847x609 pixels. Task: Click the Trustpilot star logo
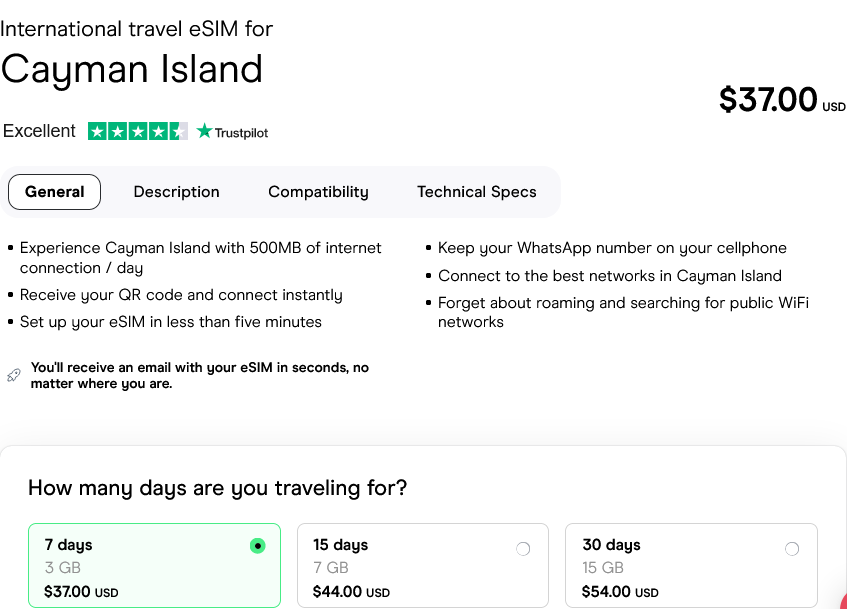(x=205, y=131)
